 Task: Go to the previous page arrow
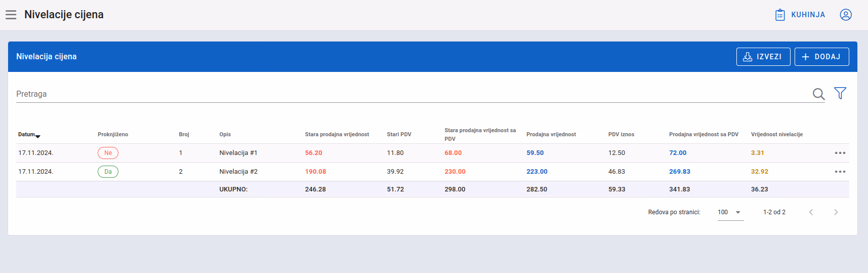click(811, 212)
